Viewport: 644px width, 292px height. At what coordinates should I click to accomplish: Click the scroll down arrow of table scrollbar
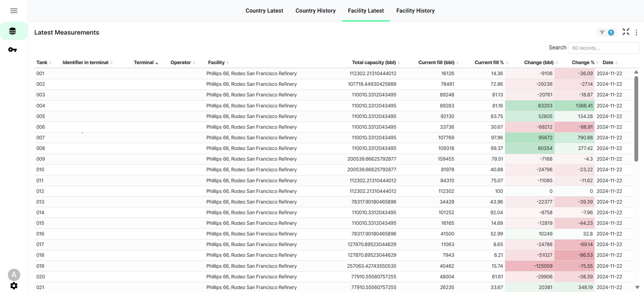[637, 287]
